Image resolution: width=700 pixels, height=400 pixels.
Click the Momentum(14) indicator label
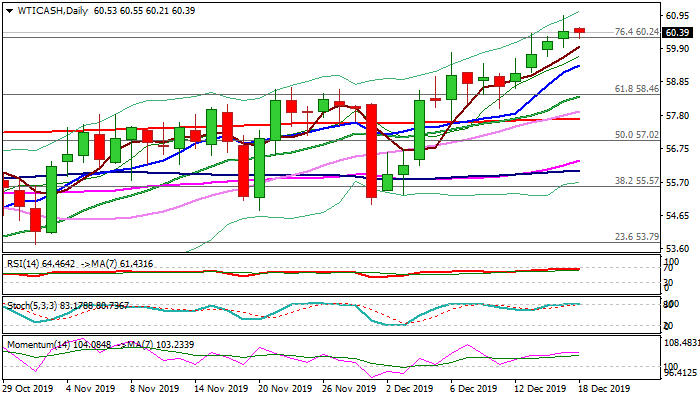click(x=36, y=344)
